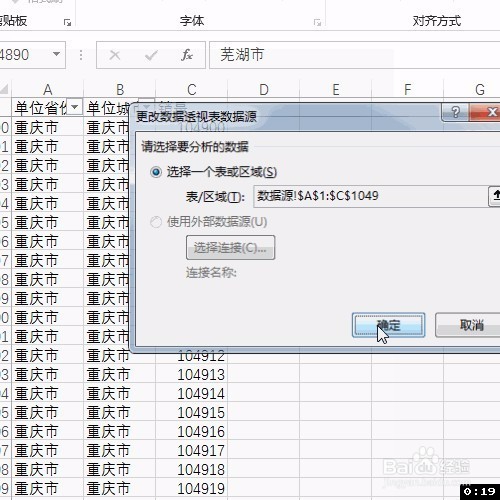Open the 剪贴板 group dialog launcher
Screen dimensions: 500x500
click(68, 23)
